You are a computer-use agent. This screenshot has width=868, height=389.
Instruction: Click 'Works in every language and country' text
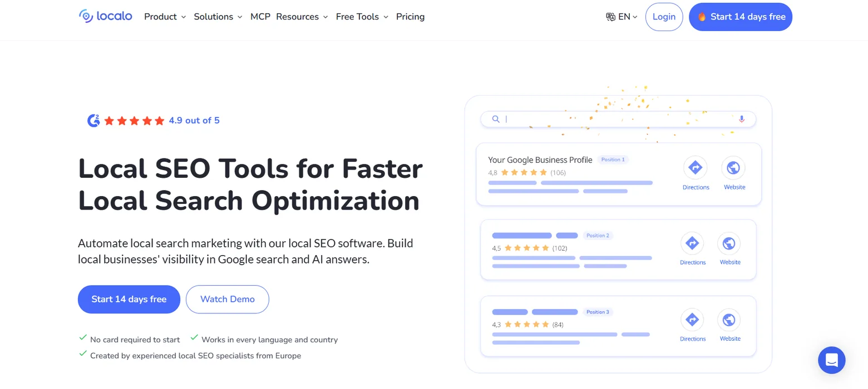pos(269,340)
